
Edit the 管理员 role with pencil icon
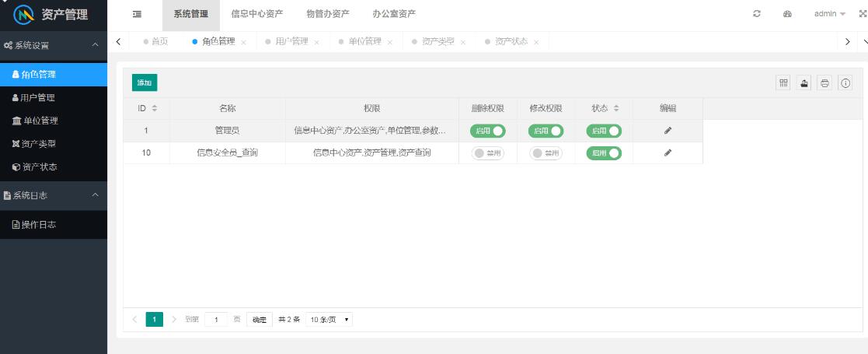coord(668,131)
